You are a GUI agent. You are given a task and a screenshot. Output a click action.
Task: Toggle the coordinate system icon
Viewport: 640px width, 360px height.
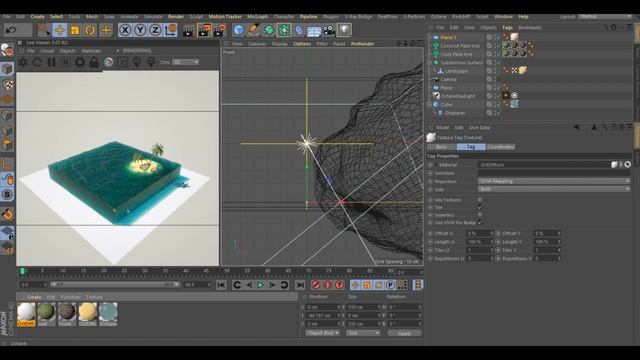[x=171, y=30]
